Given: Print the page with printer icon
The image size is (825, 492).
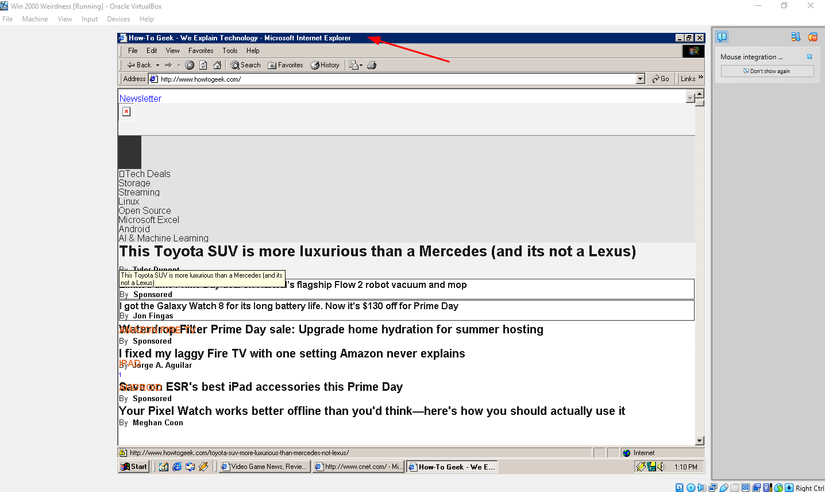Looking at the screenshot, I should pos(371,65).
